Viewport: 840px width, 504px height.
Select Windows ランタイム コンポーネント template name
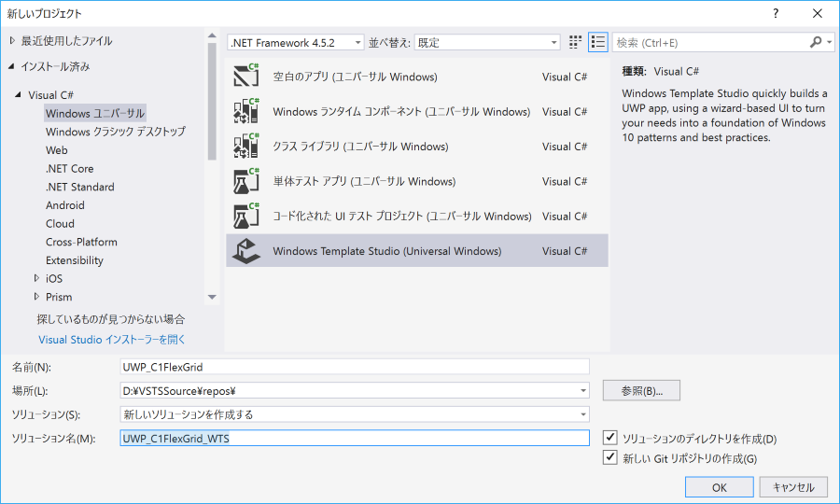click(401, 111)
